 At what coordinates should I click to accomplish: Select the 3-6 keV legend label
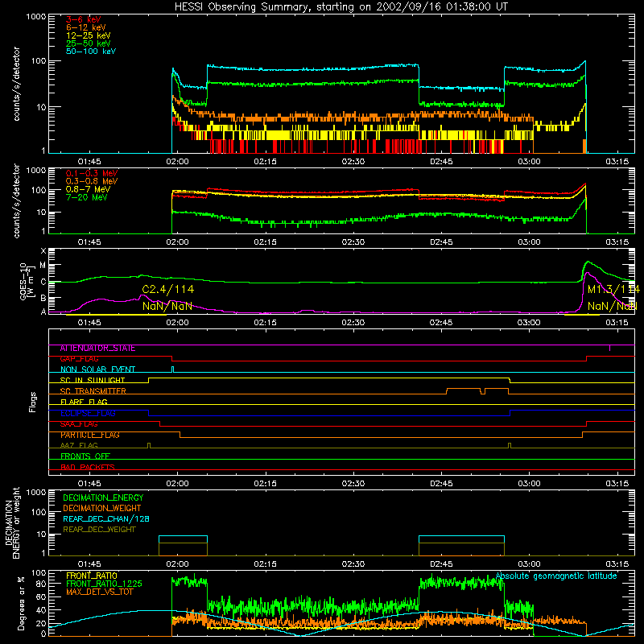point(84,19)
